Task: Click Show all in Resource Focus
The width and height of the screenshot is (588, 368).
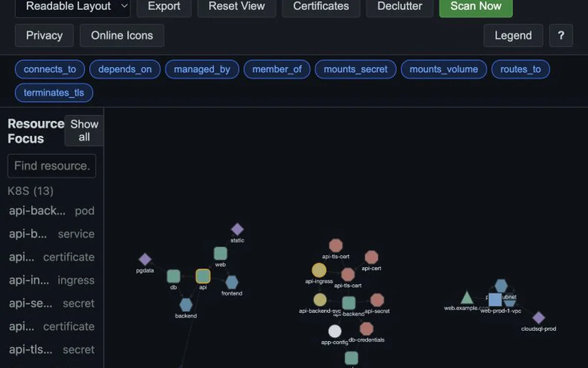Action: (x=84, y=131)
